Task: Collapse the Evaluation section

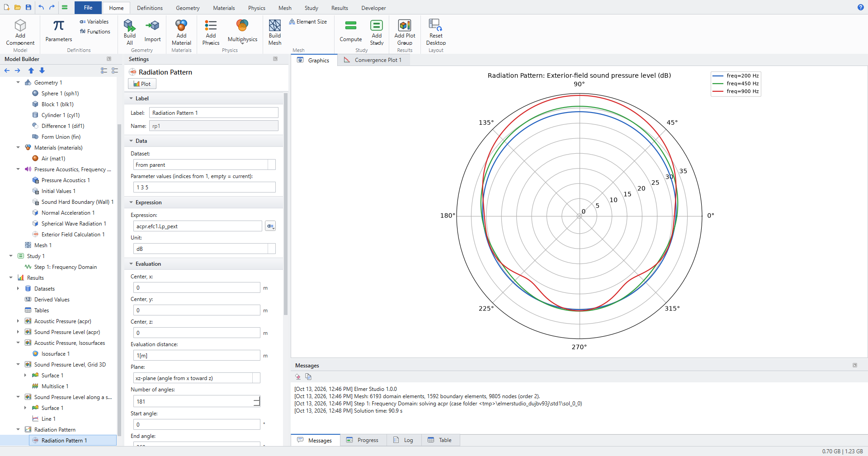Action: (x=131, y=264)
